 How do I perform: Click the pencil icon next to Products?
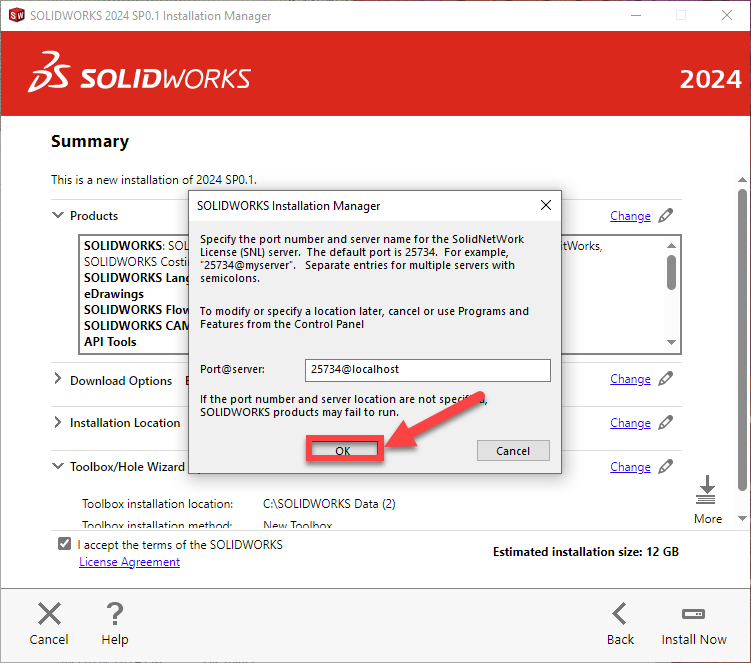click(666, 215)
